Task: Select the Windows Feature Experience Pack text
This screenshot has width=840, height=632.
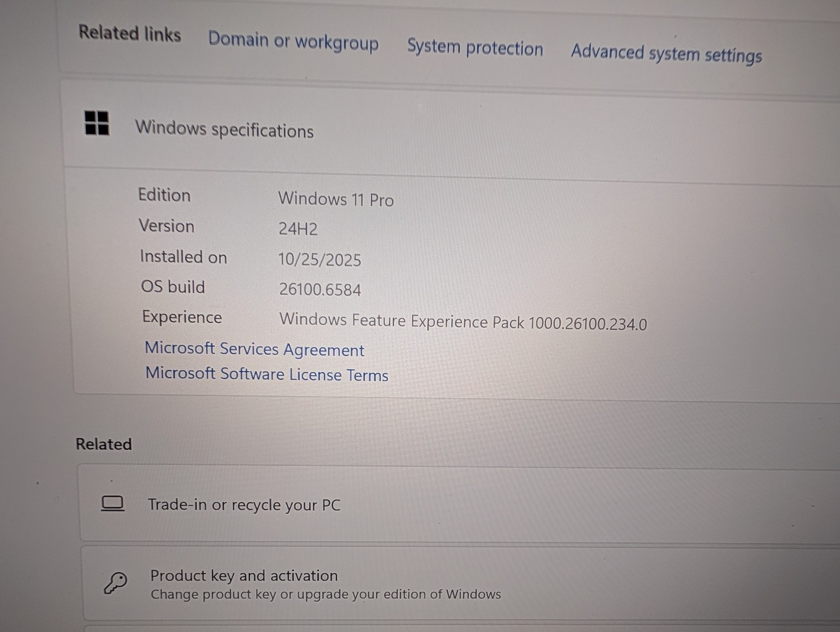Action: (x=463, y=321)
